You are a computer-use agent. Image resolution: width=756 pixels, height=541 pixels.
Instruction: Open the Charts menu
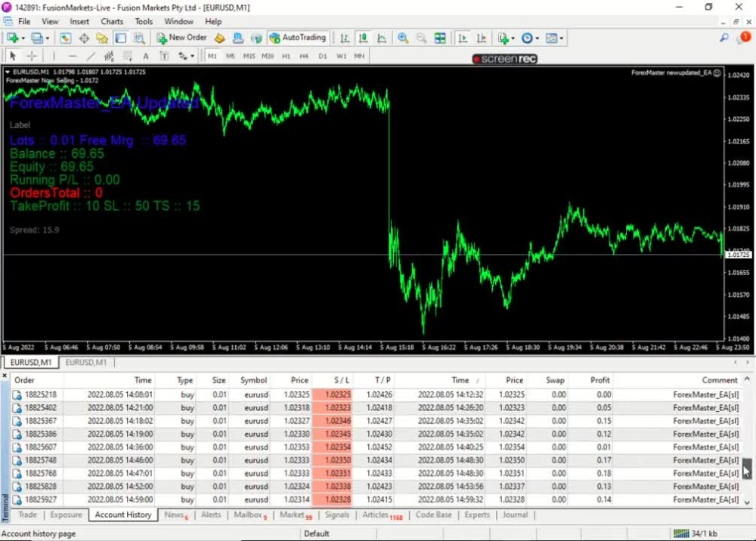(x=111, y=21)
